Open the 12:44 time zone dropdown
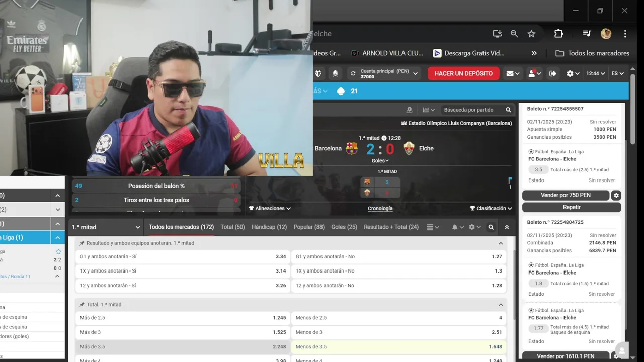Viewport: 644px width, 362px height. pyautogui.click(x=595, y=74)
